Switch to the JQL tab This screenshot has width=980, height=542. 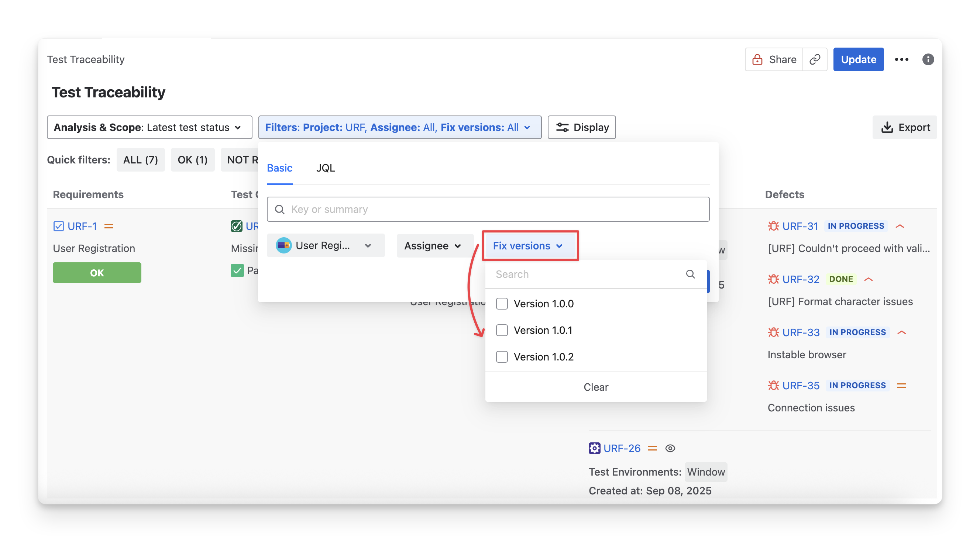point(325,168)
